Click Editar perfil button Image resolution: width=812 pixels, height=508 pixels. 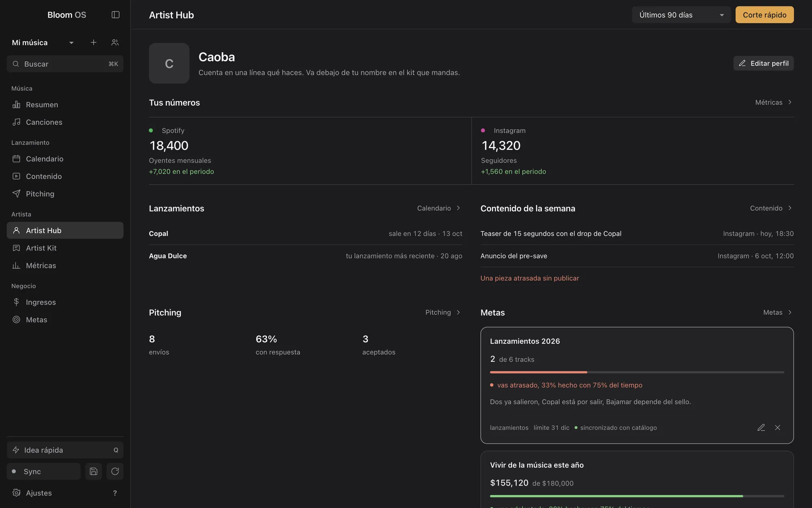[x=763, y=63]
